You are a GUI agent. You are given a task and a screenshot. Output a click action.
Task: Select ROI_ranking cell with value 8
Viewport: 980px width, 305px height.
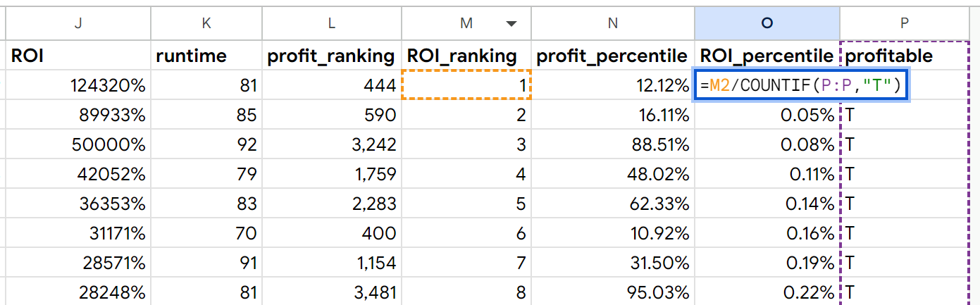click(466, 292)
